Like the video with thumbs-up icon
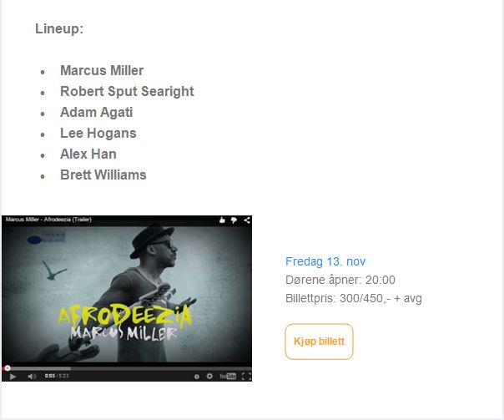504x420 pixels. (222, 220)
